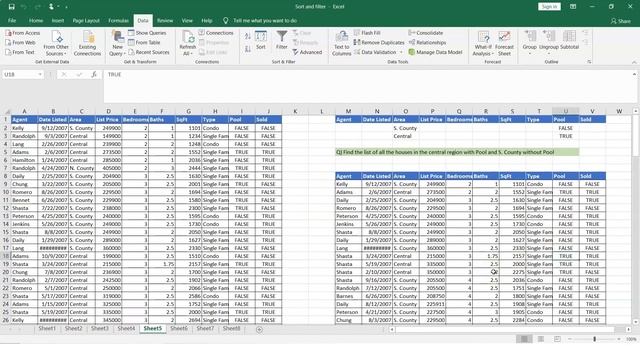Open Sheet3 worksheet tab
The image size is (640, 360).
point(100,329)
